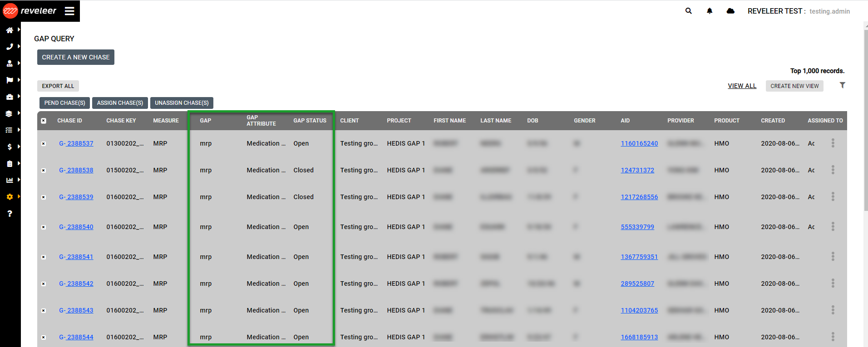Open the layers stack sidebar icon
The height and width of the screenshot is (347, 868).
point(9,113)
